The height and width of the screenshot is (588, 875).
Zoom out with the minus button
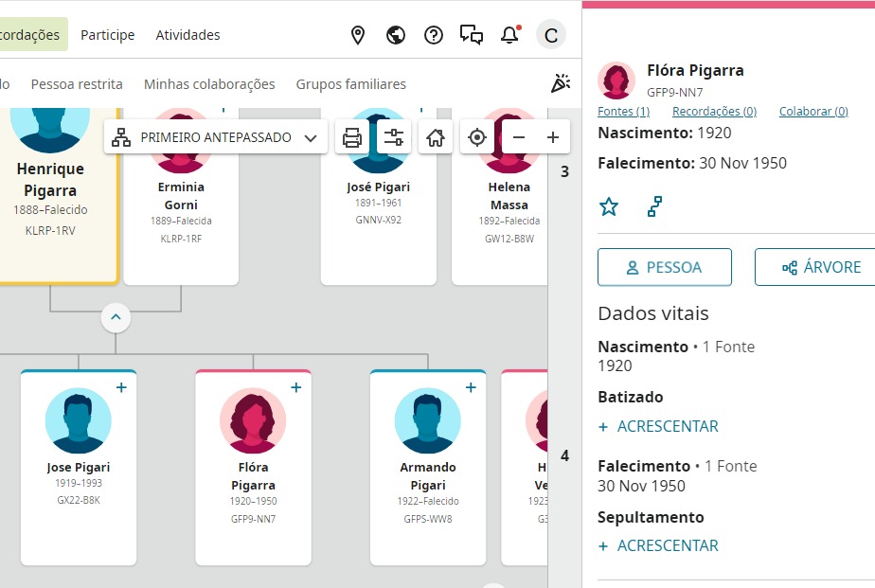(x=518, y=137)
